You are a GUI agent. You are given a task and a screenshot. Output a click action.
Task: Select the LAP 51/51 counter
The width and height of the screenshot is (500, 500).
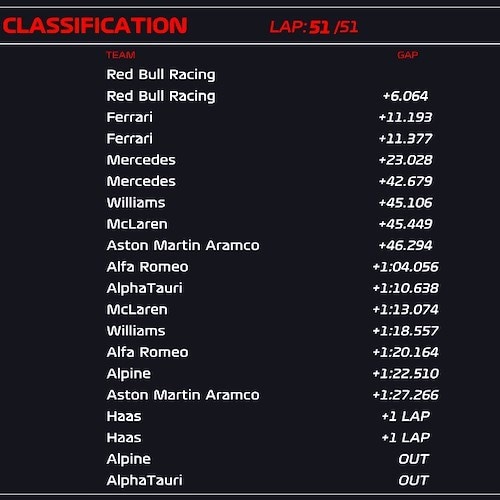(x=314, y=27)
